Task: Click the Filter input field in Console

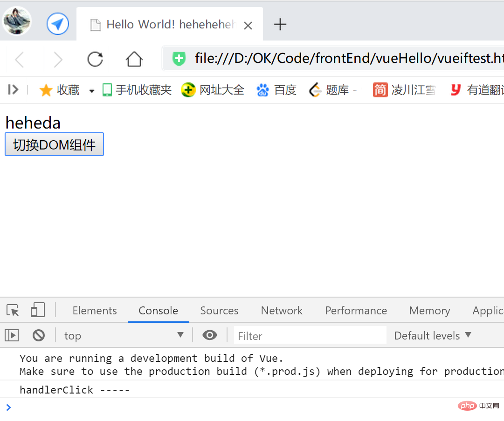Action: pyautogui.click(x=310, y=335)
